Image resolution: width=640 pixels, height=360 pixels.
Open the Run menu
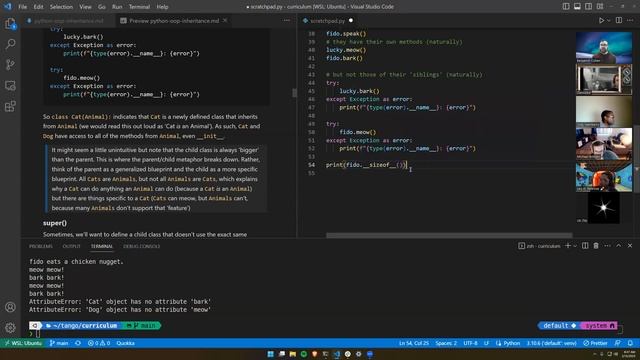point(117,7)
